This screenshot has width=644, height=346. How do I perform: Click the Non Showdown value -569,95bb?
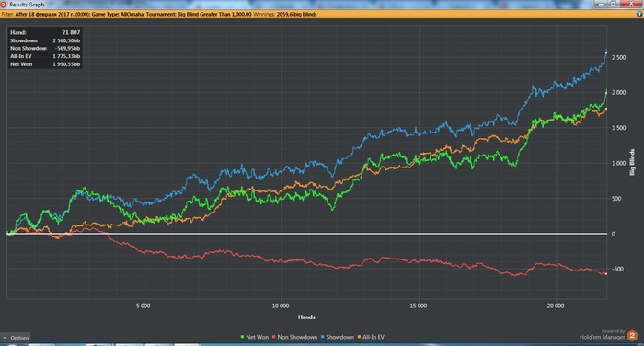(x=67, y=49)
